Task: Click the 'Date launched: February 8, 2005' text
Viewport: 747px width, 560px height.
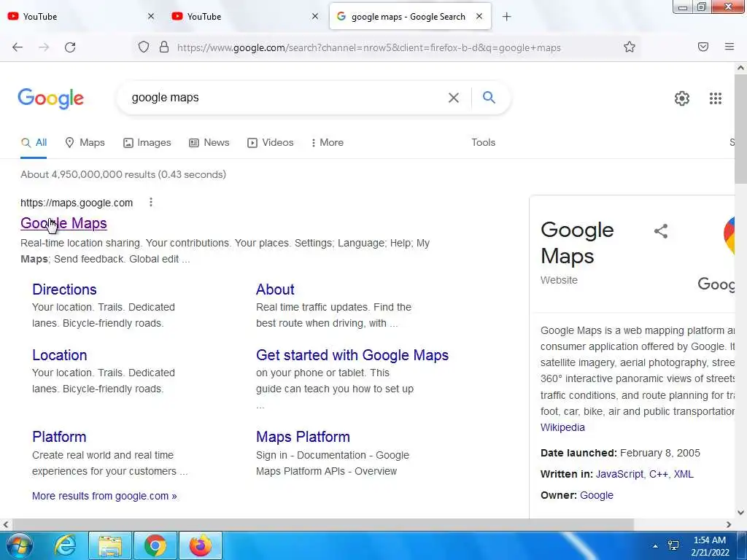Action: tap(620, 453)
